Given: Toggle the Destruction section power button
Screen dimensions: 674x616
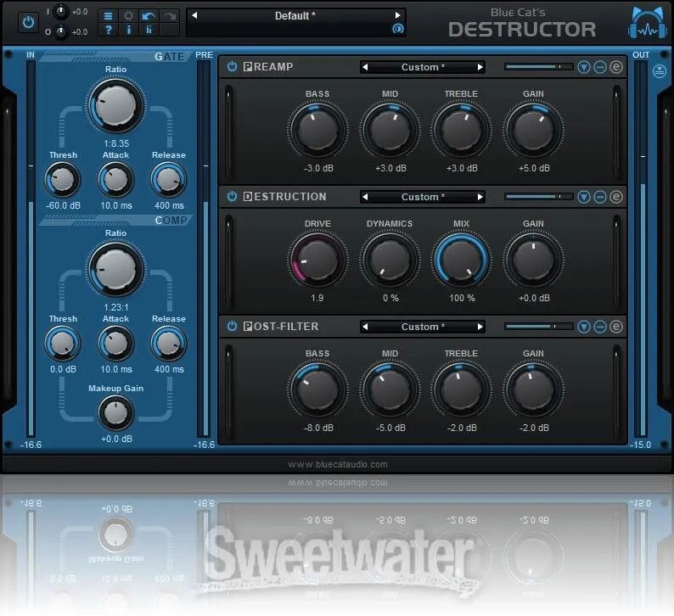Looking at the screenshot, I should pos(232,196).
